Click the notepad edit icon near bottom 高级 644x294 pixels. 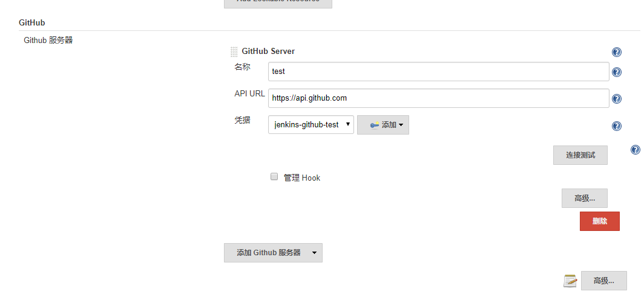[570, 281]
